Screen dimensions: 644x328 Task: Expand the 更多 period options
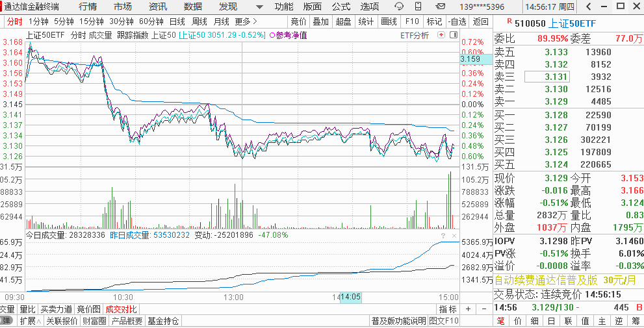click(x=246, y=21)
